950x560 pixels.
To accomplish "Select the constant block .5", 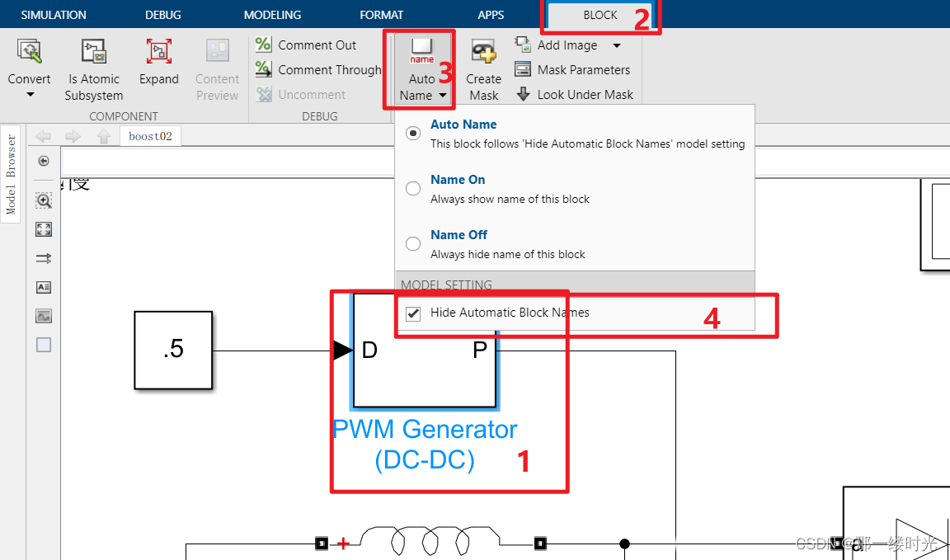I will [x=173, y=351].
